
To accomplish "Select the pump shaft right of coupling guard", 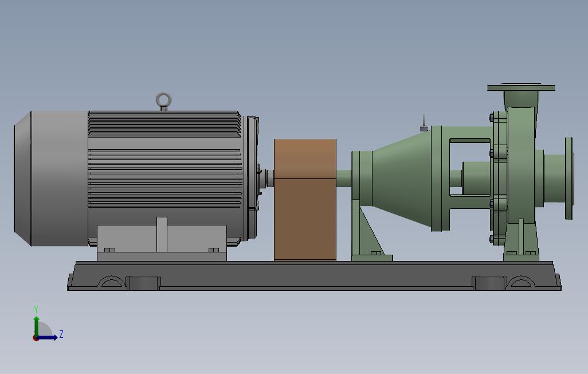I will 344,178.
